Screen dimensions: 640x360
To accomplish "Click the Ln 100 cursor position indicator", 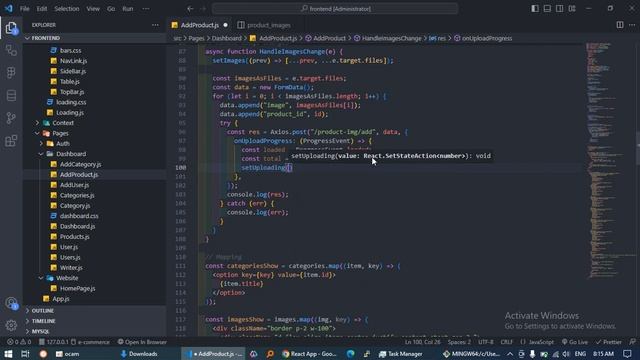I will click(422, 342).
